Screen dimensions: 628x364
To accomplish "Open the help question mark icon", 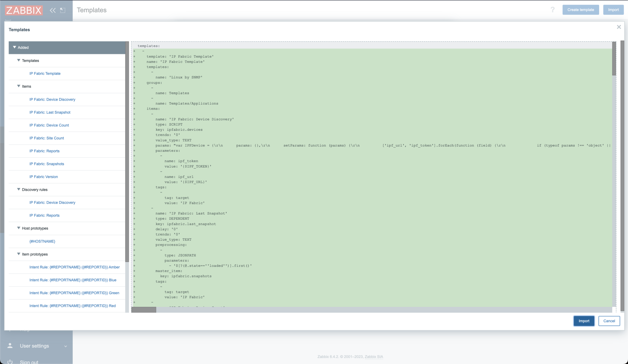I will [x=553, y=10].
